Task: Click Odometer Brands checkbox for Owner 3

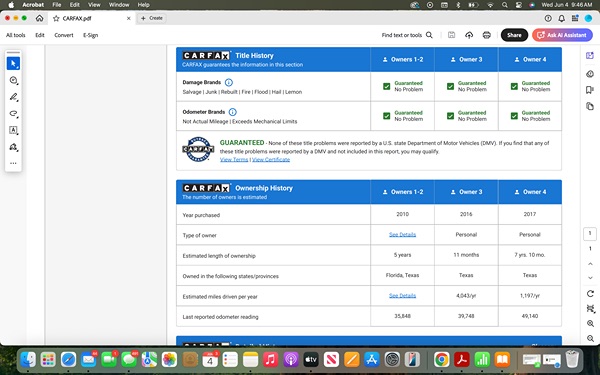Action: point(450,116)
